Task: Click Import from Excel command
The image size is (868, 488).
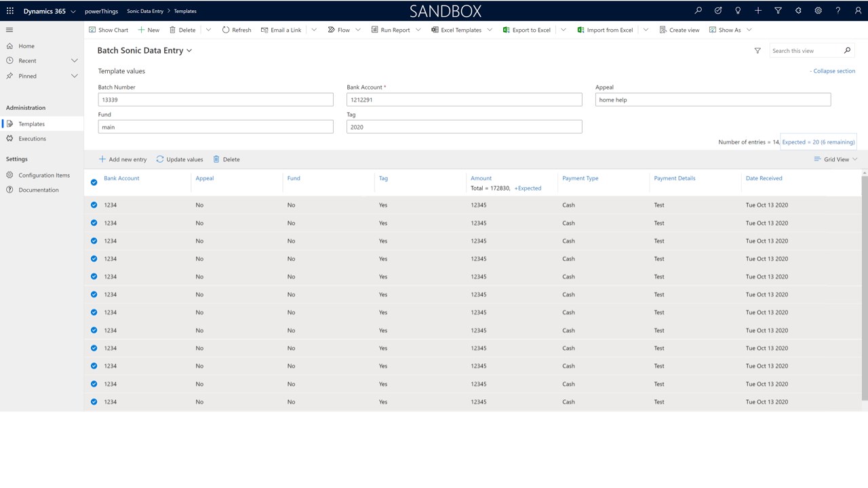Action: [606, 30]
